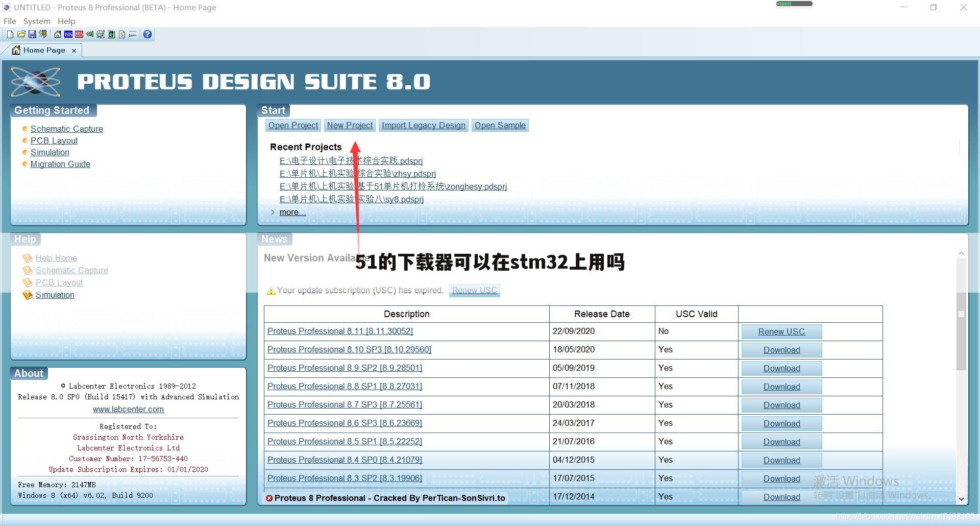Open recent project zhsy.pdsprj
980x526 pixels.
358,174
